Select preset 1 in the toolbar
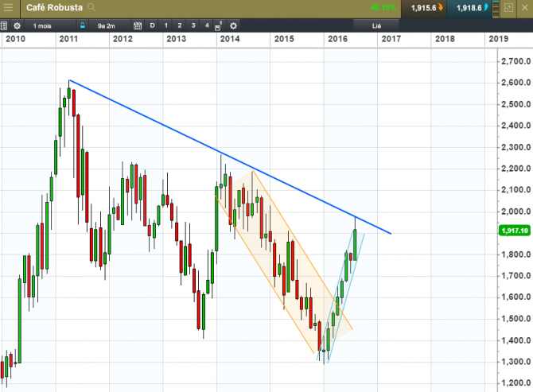The width and height of the screenshot is (533, 392). pyautogui.click(x=166, y=25)
